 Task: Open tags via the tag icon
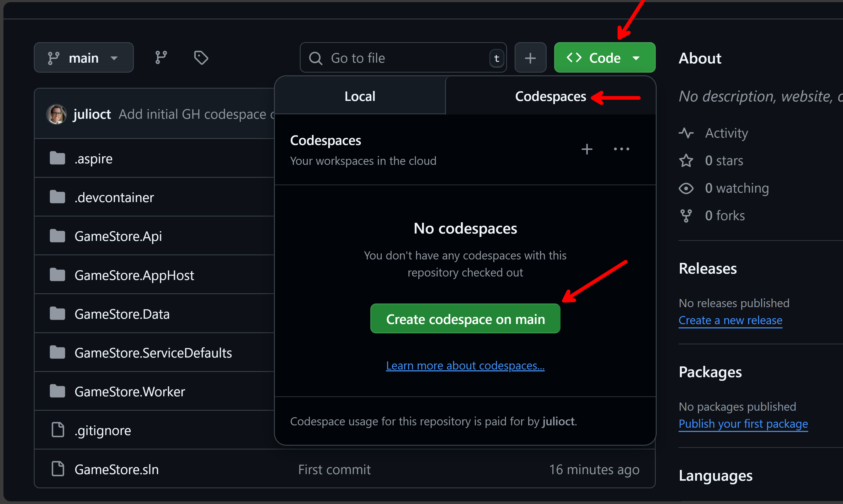(x=201, y=58)
